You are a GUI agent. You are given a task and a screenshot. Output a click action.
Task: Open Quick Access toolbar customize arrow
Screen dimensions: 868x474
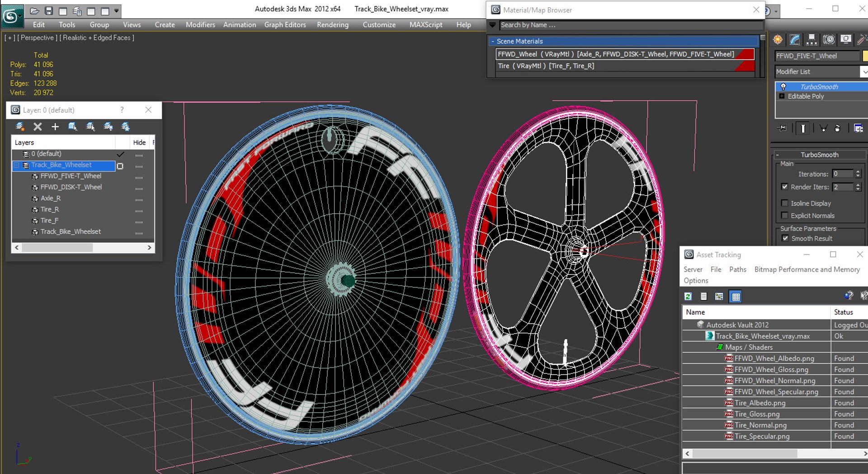(117, 11)
